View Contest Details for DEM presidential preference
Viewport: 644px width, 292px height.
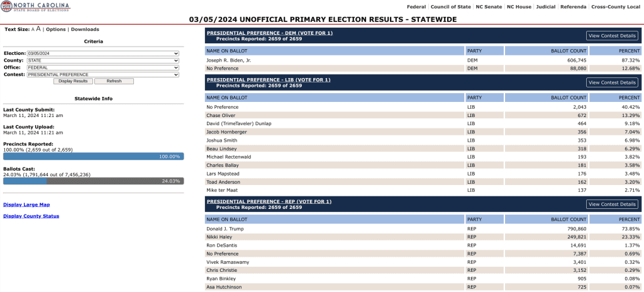point(612,36)
